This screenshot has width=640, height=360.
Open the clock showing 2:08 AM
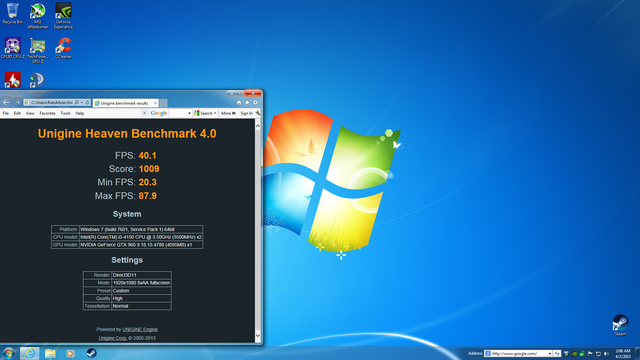click(x=623, y=353)
